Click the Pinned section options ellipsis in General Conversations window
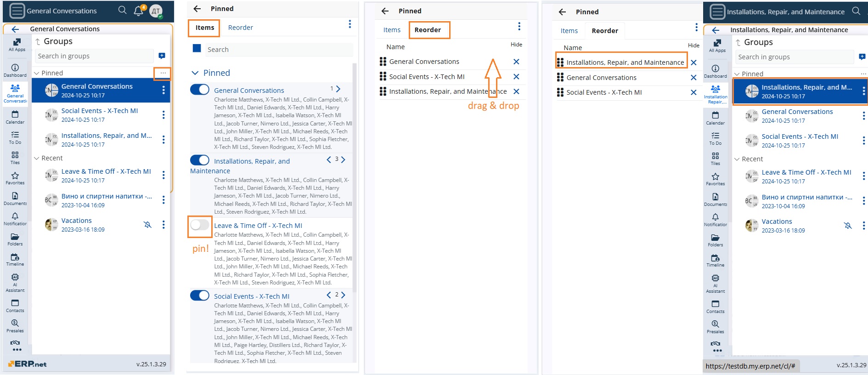This screenshot has height=375, width=868. coord(163,73)
